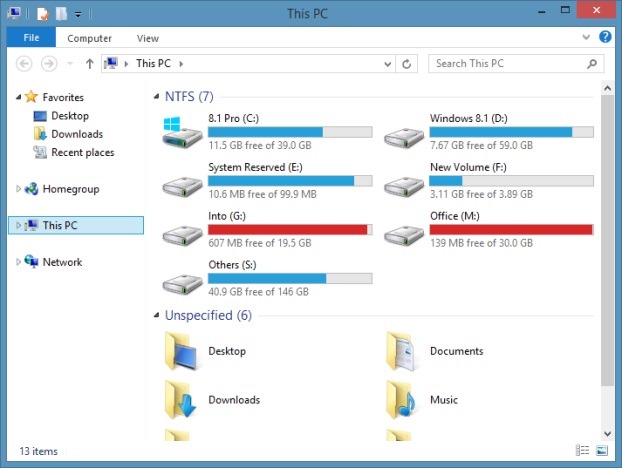Click the vertical scrollbar thumb
The height and width of the screenshot is (468, 622).
click(x=607, y=240)
